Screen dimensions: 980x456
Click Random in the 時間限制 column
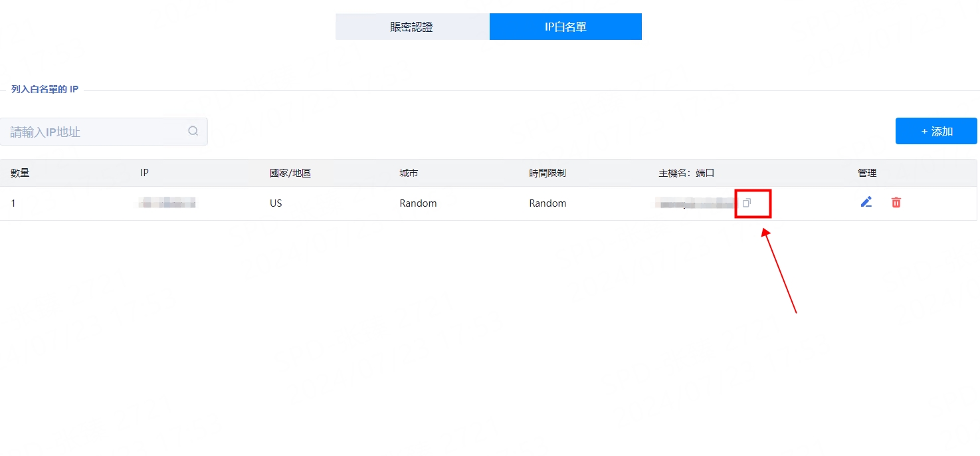547,203
